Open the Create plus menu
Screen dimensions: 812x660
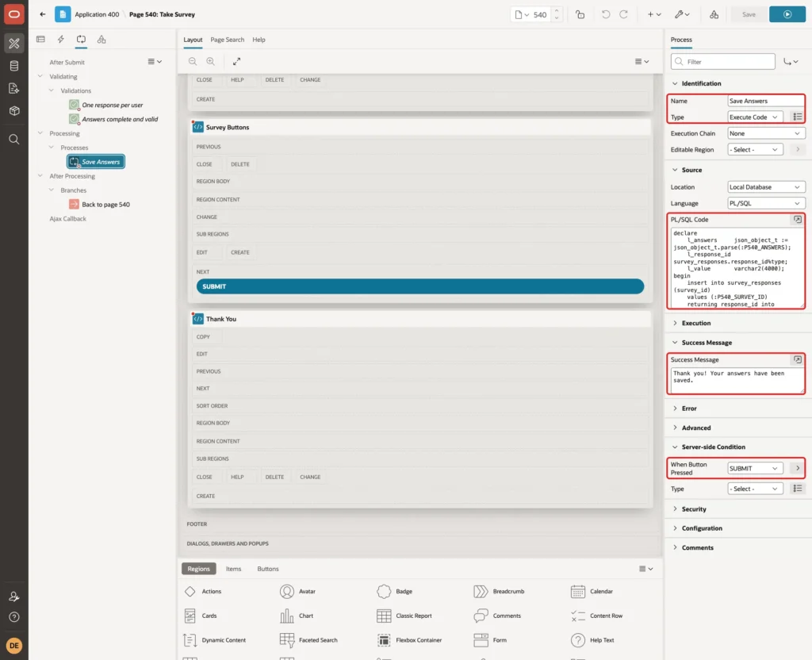coord(654,14)
